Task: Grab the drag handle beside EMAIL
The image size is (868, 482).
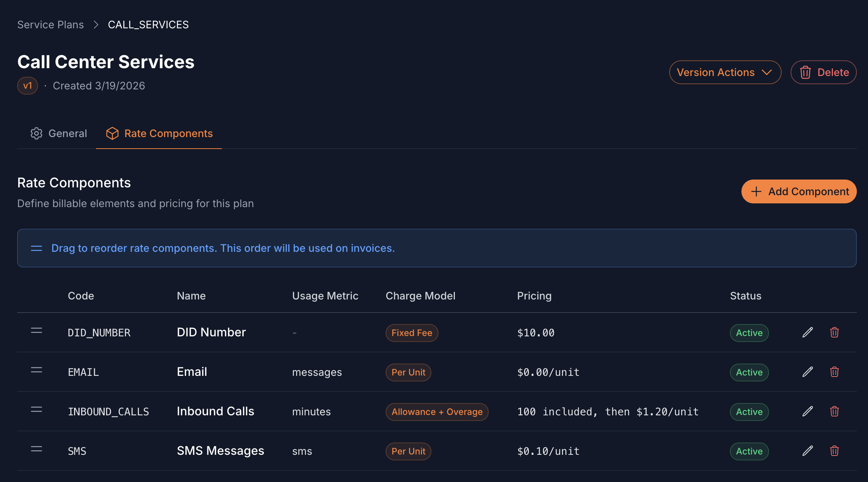Action: (x=36, y=370)
